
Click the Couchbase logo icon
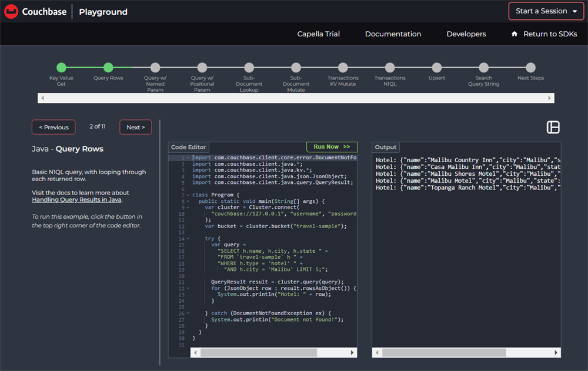tap(11, 12)
